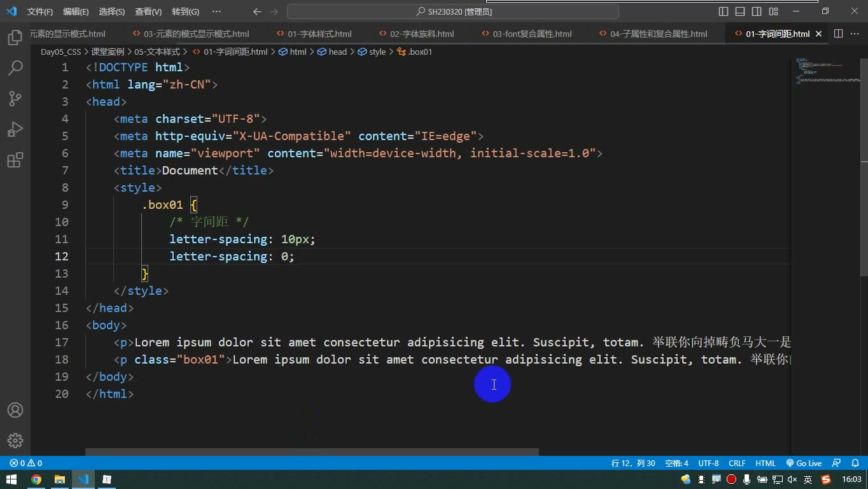Expand the 课堂案例 breadcrumb
The image size is (868, 489).
pos(108,52)
